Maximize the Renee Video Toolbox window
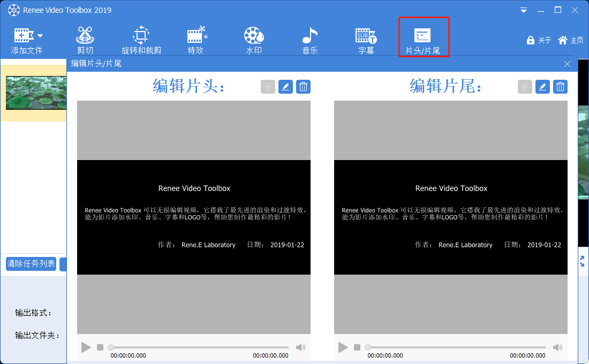Viewport: 589px width, 364px height. [x=558, y=10]
